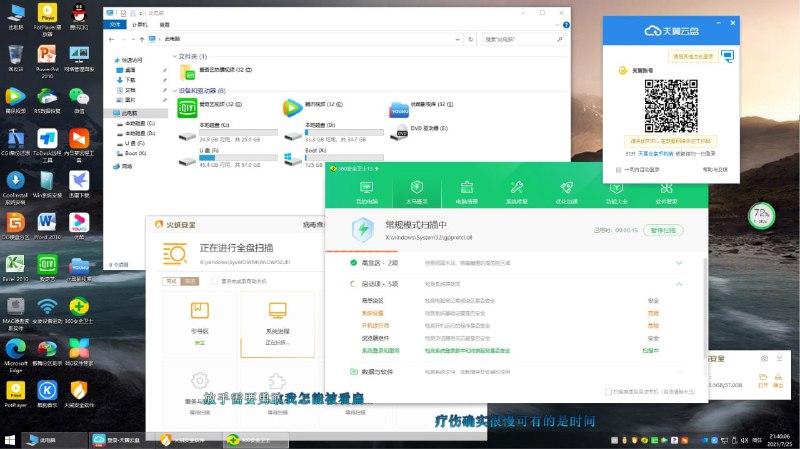The height and width of the screenshot is (449, 800).
Task: Switch to the 计算机 ribbon tab
Action: click(x=140, y=24)
